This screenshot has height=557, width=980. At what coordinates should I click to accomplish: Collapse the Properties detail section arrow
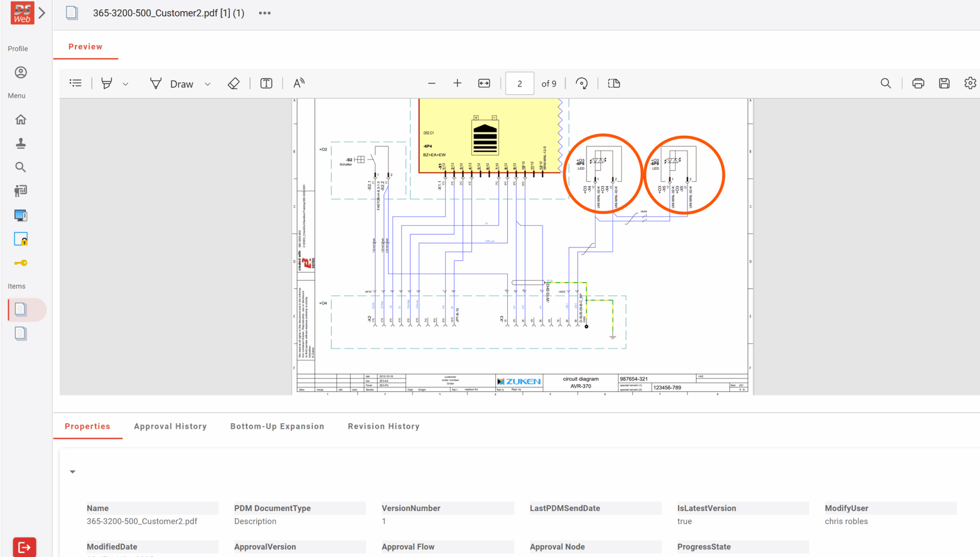tap(72, 472)
